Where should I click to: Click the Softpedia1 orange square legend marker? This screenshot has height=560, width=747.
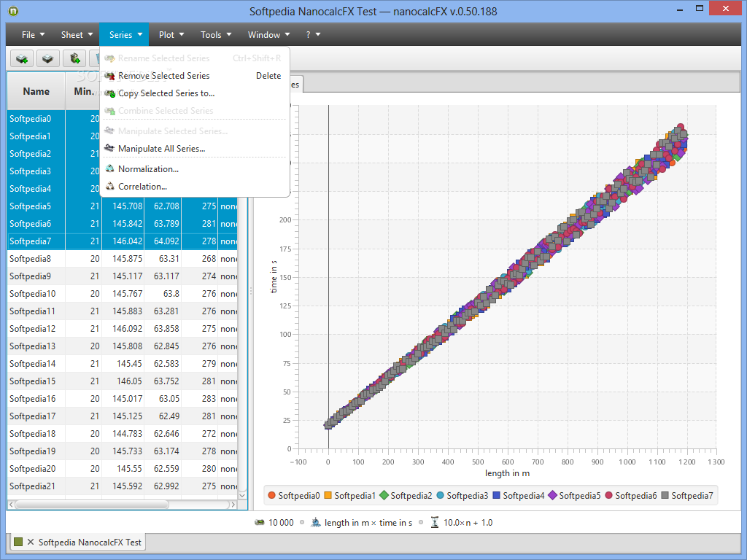[x=328, y=496]
